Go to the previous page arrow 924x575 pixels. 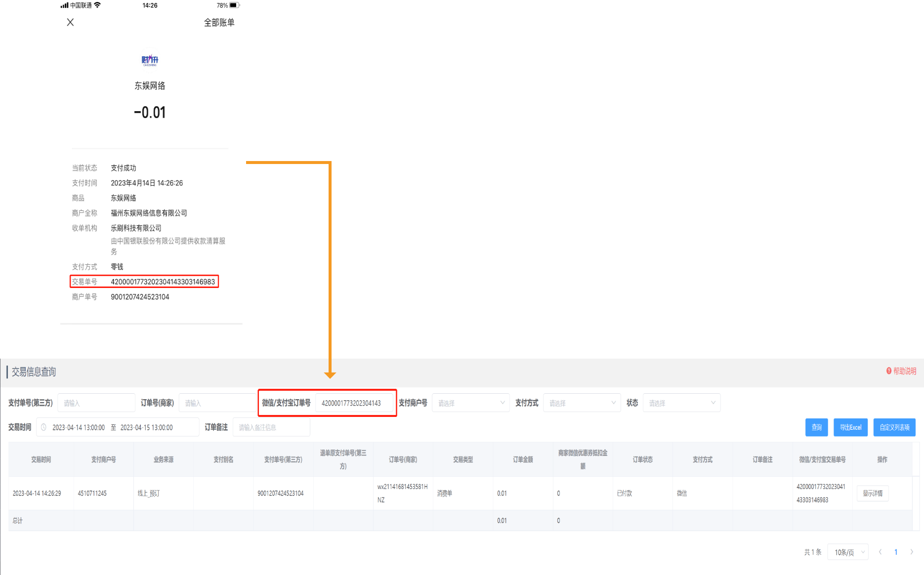(x=880, y=552)
